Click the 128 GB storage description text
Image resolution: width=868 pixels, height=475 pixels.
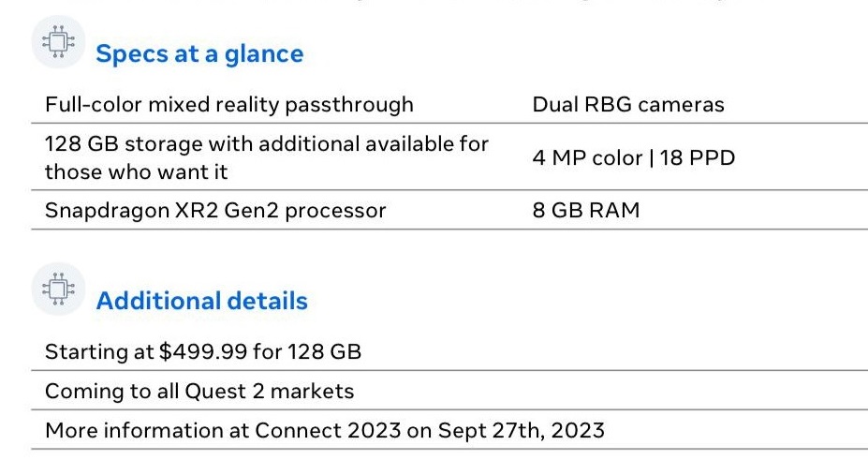[x=267, y=144]
